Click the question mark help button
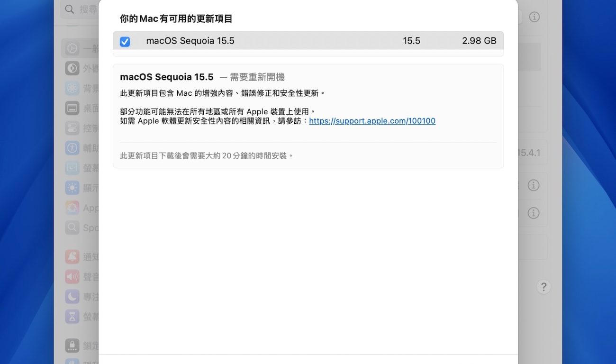616x364 pixels. 544,287
